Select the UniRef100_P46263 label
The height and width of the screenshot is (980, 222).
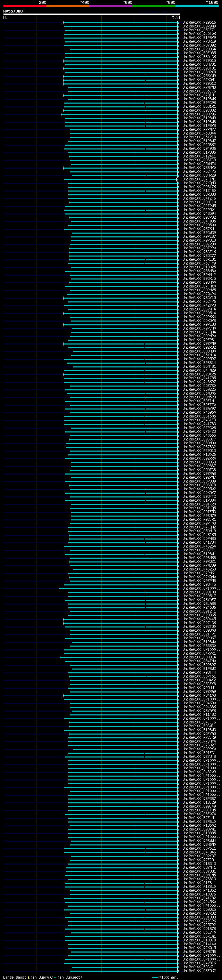pos(199,569)
